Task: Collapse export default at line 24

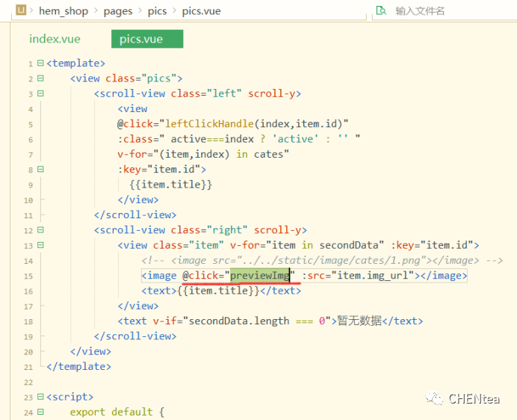Action: (x=40, y=412)
